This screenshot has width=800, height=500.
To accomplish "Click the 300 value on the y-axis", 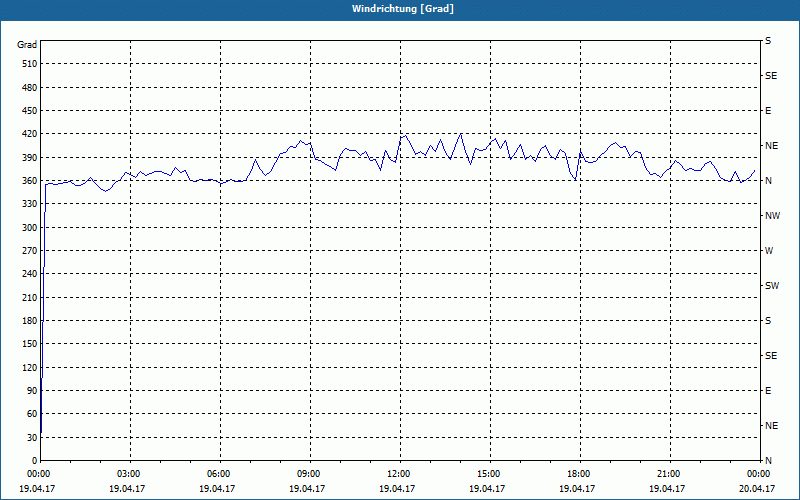I will pos(30,228).
